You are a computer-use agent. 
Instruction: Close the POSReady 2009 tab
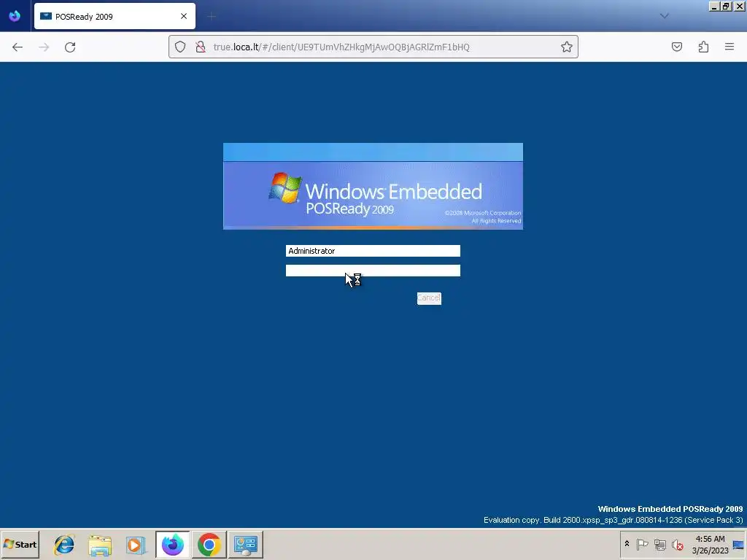(x=184, y=16)
